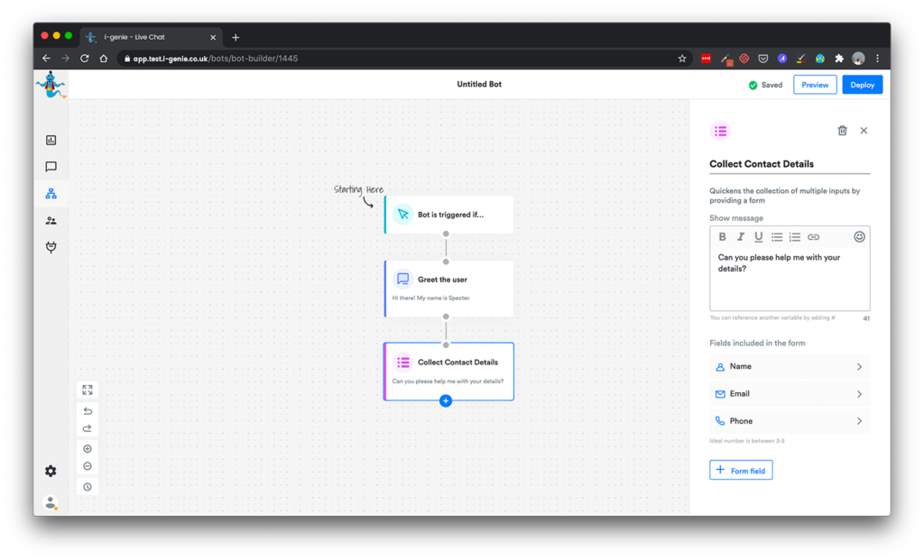The image size is (924, 560).
Task: Toggle underline formatting in message editor
Action: (758, 237)
